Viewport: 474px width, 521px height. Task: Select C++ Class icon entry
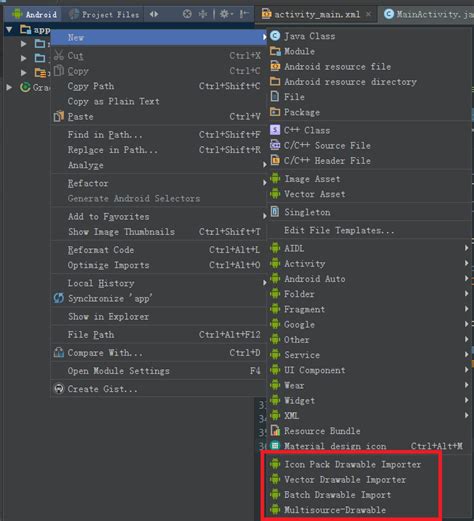tap(275, 130)
